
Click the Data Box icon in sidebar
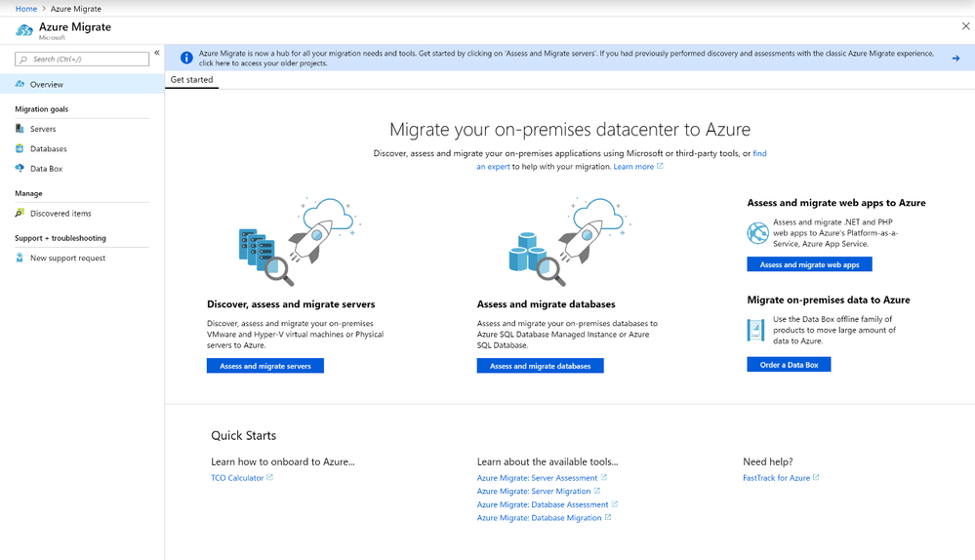click(20, 169)
